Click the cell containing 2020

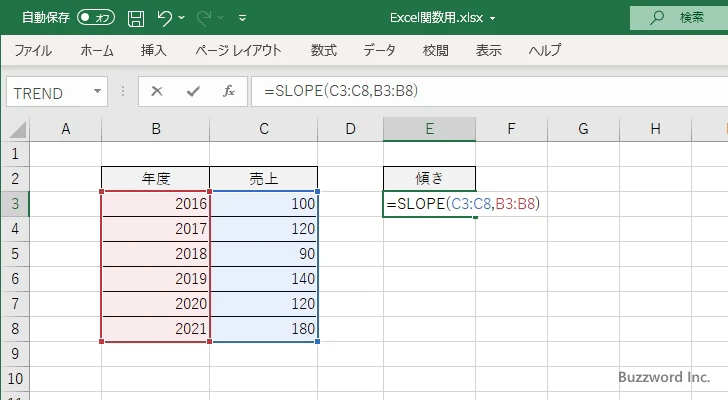coord(156,304)
